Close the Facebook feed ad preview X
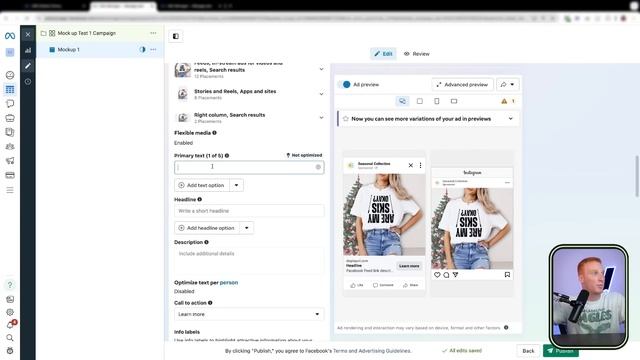Image resolution: width=640 pixels, height=360 pixels. point(411,165)
